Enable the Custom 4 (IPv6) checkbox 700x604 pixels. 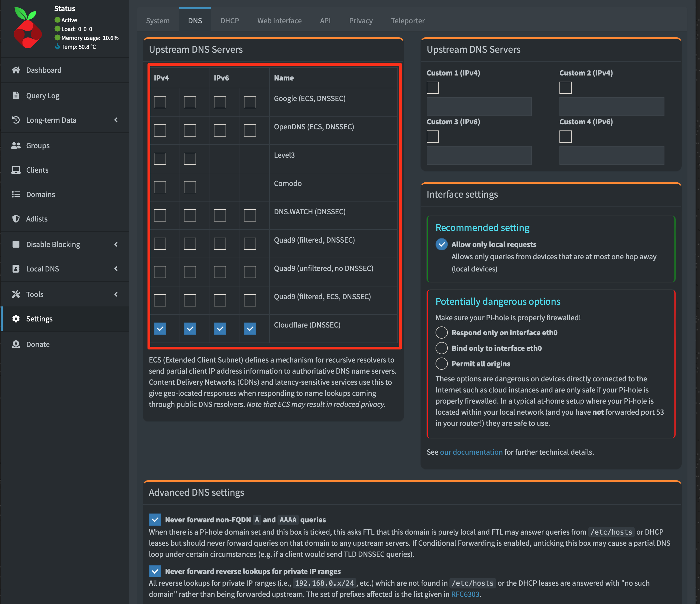566,136
